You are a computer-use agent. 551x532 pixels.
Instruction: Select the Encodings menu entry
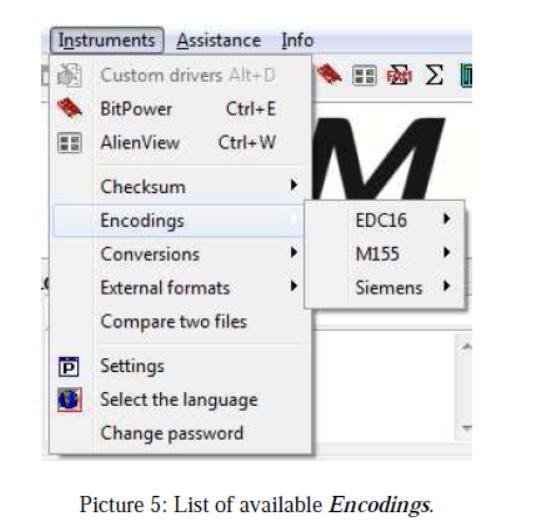[179, 220]
